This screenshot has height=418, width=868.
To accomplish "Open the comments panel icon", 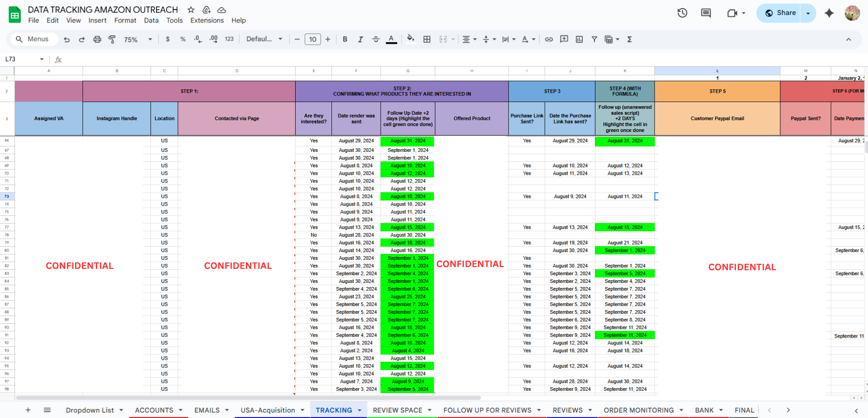I will coord(706,13).
